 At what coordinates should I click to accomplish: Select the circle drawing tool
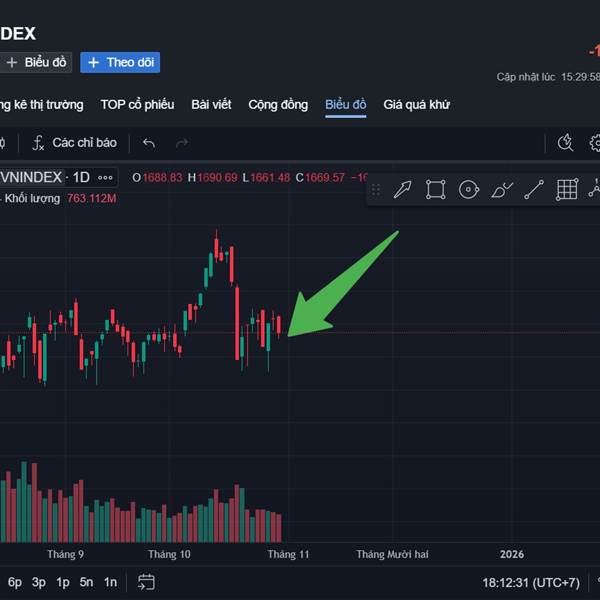[468, 190]
